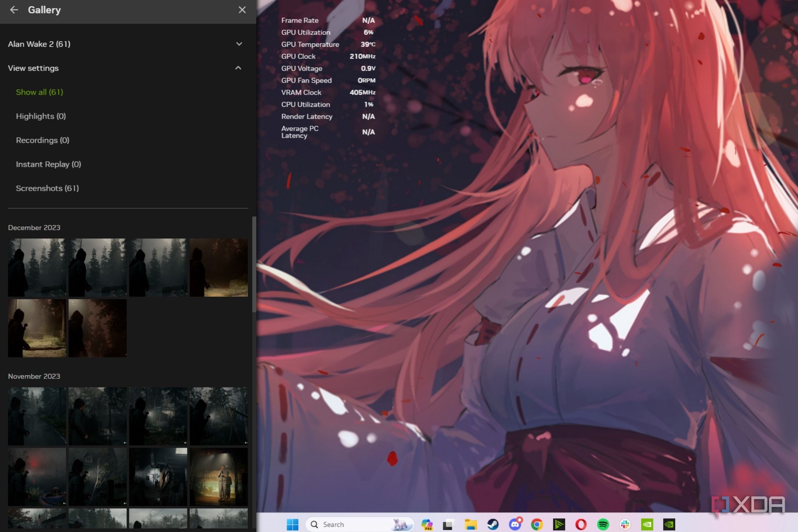Click the GPU Fan Speed overlay row

(328, 80)
